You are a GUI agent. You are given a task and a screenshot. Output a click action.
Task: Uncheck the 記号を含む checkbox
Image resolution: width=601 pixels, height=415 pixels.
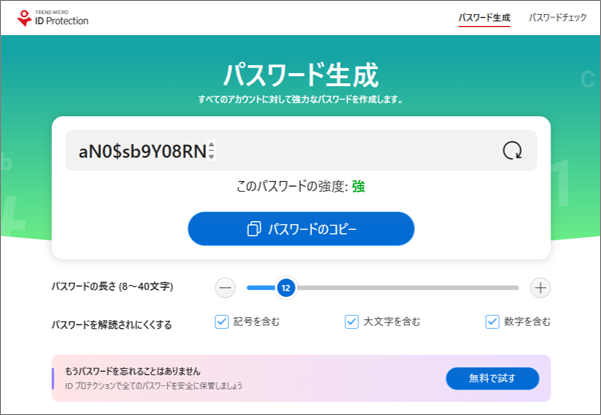pyautogui.click(x=221, y=321)
